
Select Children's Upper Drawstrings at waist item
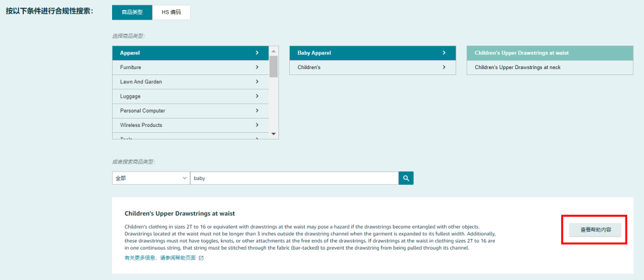pos(550,53)
